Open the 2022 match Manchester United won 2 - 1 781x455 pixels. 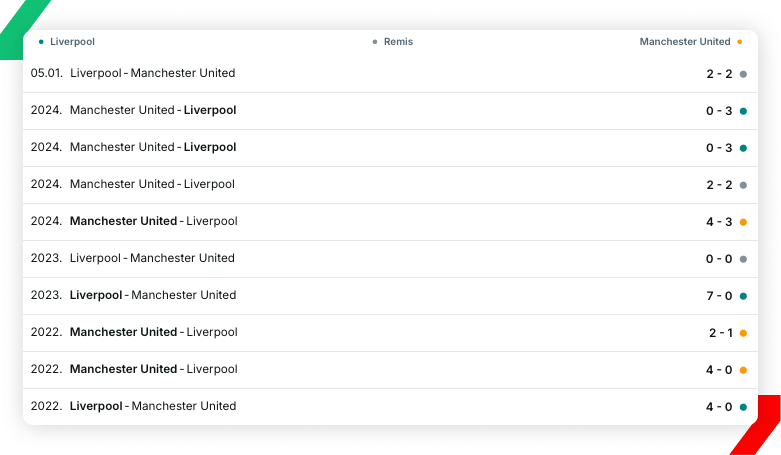[153, 332]
